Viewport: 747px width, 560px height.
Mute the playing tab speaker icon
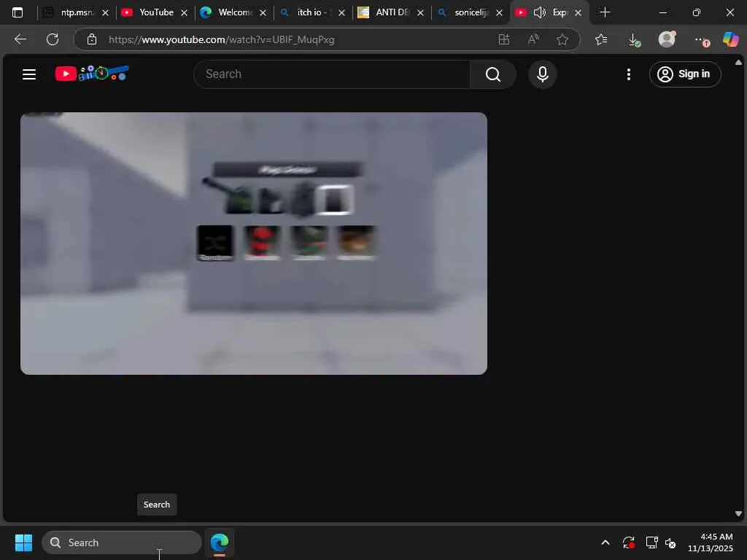539,12
